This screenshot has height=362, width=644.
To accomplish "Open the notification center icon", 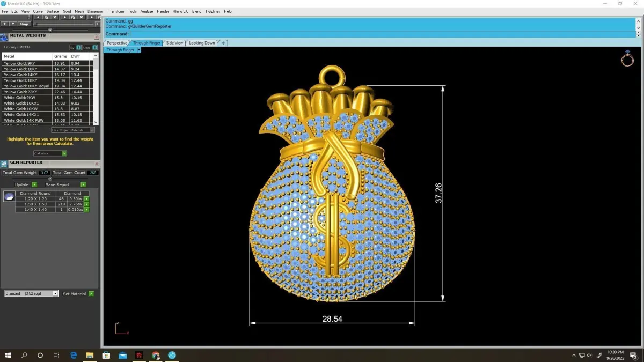I will click(x=633, y=355).
